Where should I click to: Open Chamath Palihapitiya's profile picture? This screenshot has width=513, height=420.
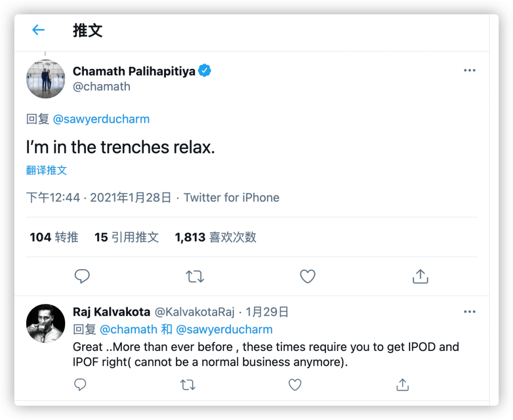pos(46,79)
